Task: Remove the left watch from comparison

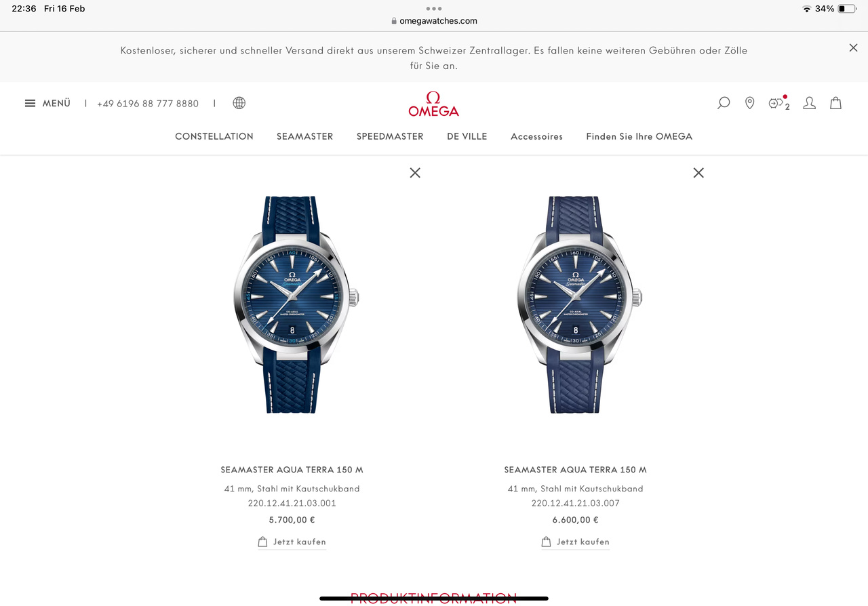Action: point(415,173)
